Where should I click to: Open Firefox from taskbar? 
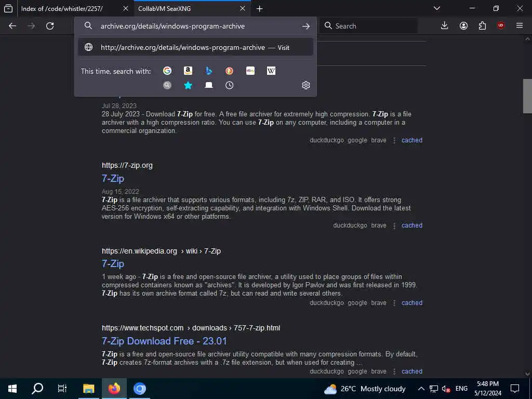(x=114, y=389)
